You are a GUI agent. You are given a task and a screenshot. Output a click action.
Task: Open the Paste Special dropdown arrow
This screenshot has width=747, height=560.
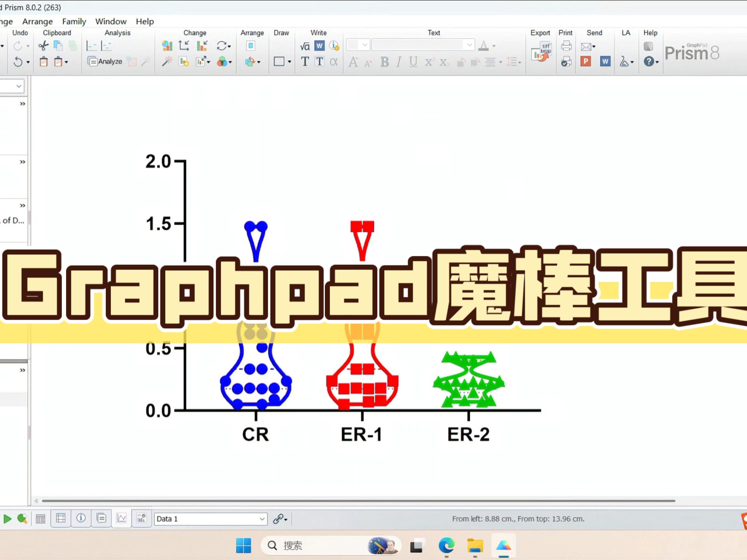[x=67, y=62]
